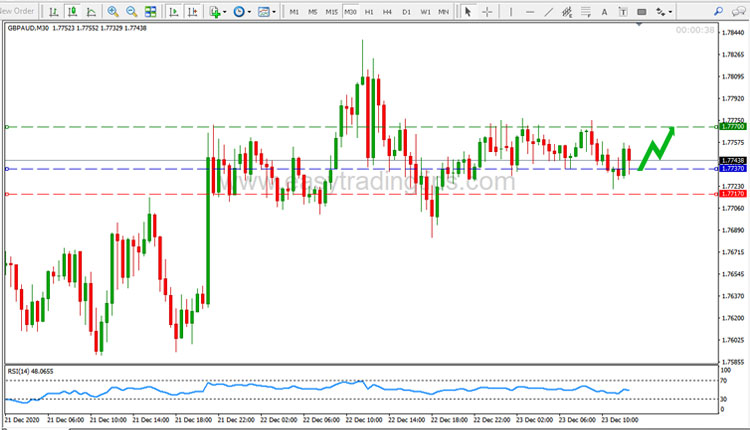Screen dimensions: 750x430
Task: Click the New Order button
Action: 18,11
